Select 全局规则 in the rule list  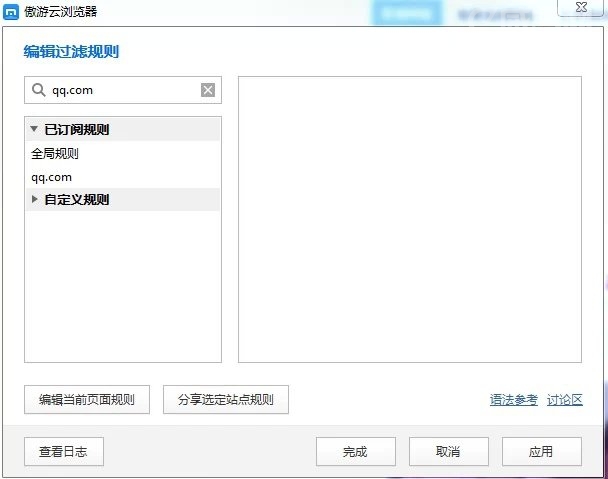(55, 154)
